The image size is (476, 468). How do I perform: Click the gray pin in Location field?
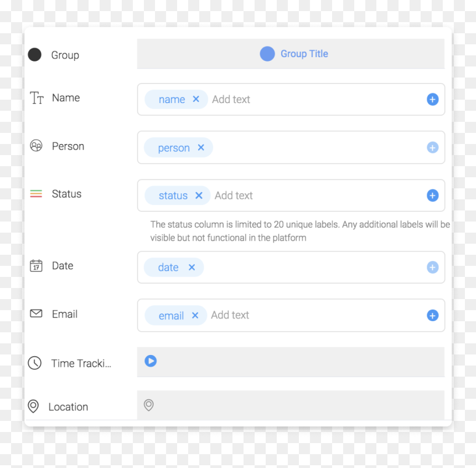point(149,405)
